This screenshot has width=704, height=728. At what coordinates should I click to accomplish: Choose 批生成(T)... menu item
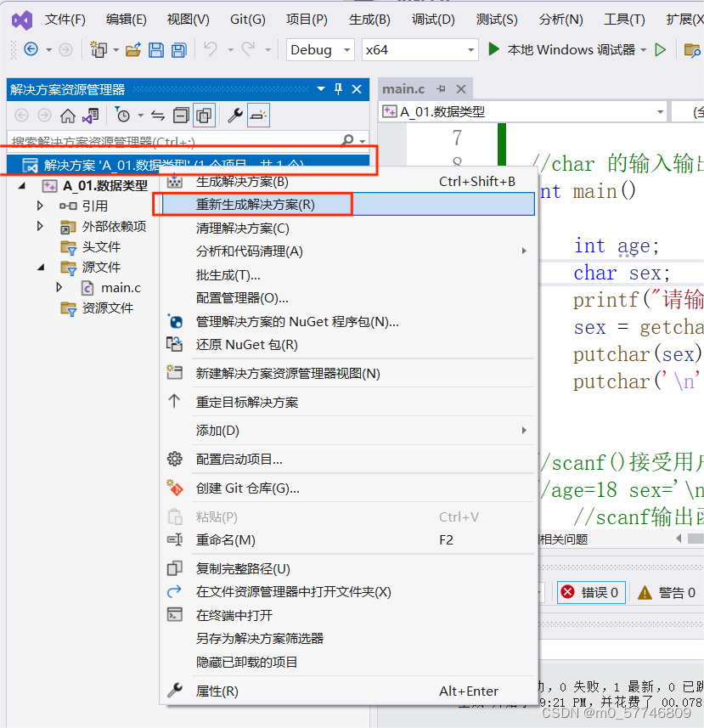(348, 275)
